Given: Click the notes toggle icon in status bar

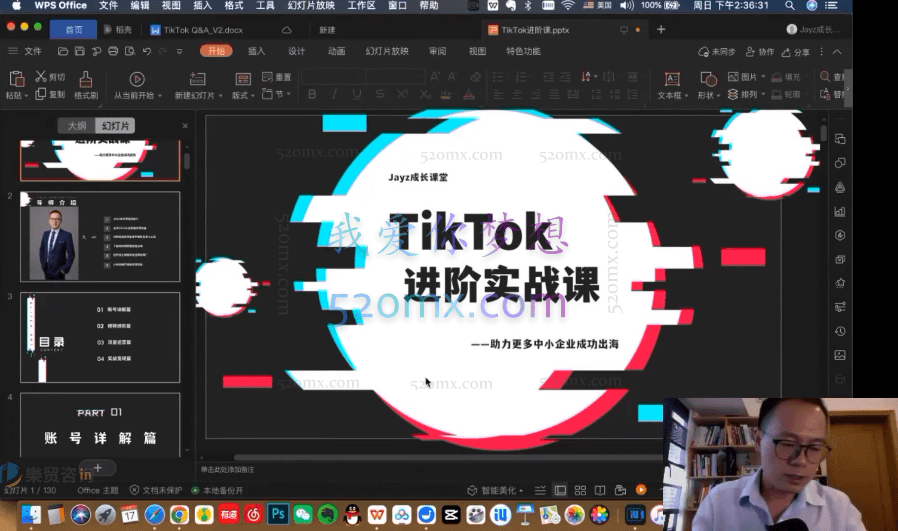Looking at the screenshot, I should pyautogui.click(x=540, y=490).
